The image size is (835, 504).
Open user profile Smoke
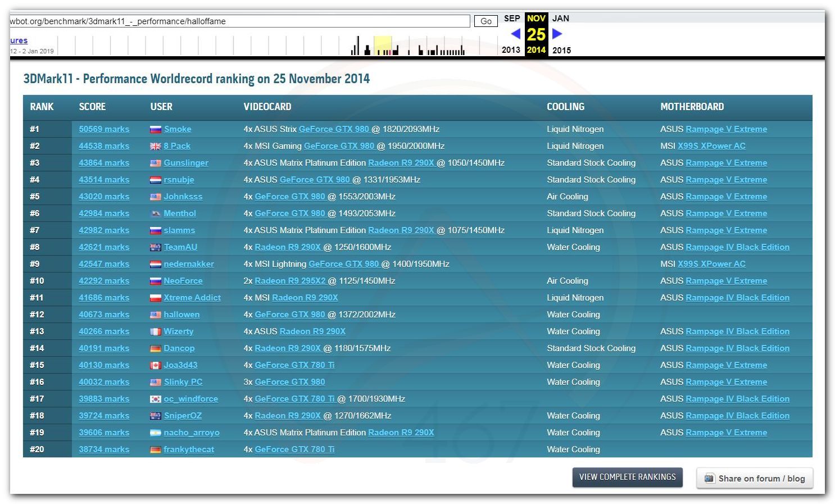pyautogui.click(x=178, y=129)
